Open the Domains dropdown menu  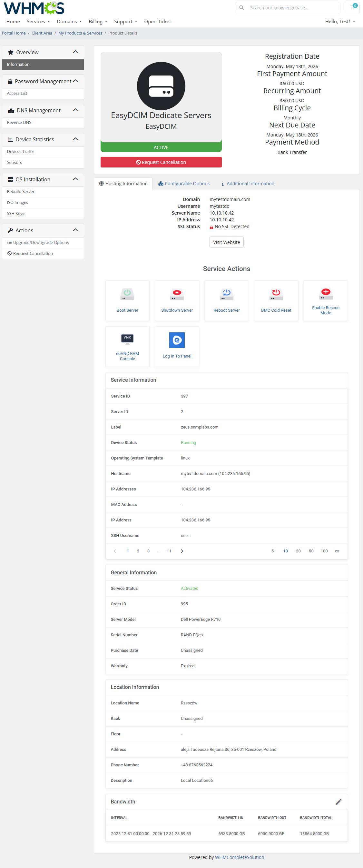click(x=69, y=21)
